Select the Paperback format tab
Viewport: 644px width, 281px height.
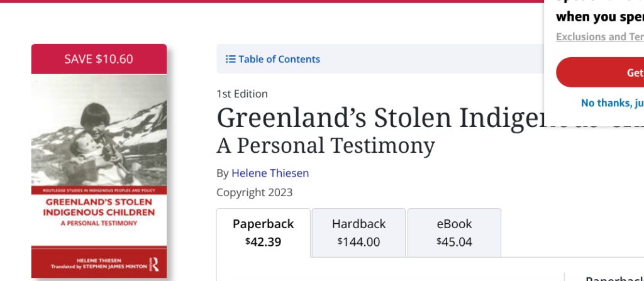(263, 233)
